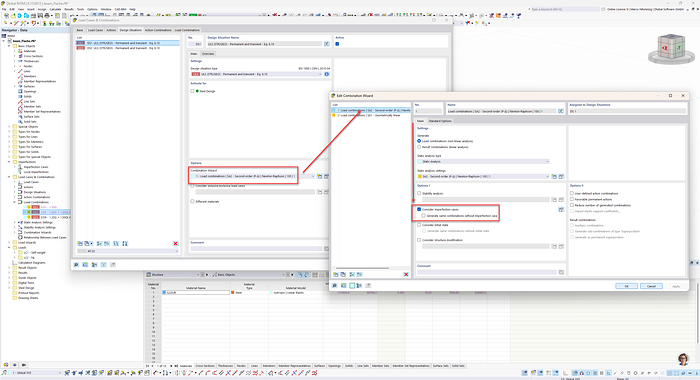Delete design situation with red X in Load Cases dialog
The image size is (700, 380).
[175, 243]
